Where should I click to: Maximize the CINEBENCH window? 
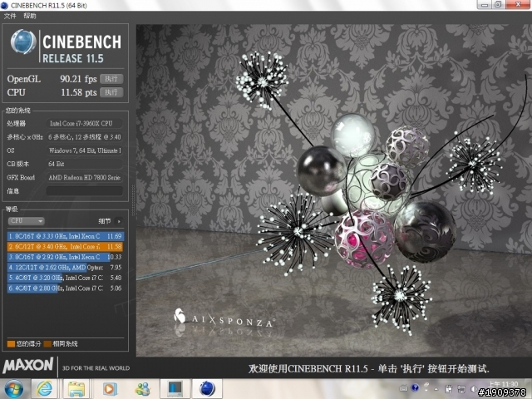[x=498, y=5]
